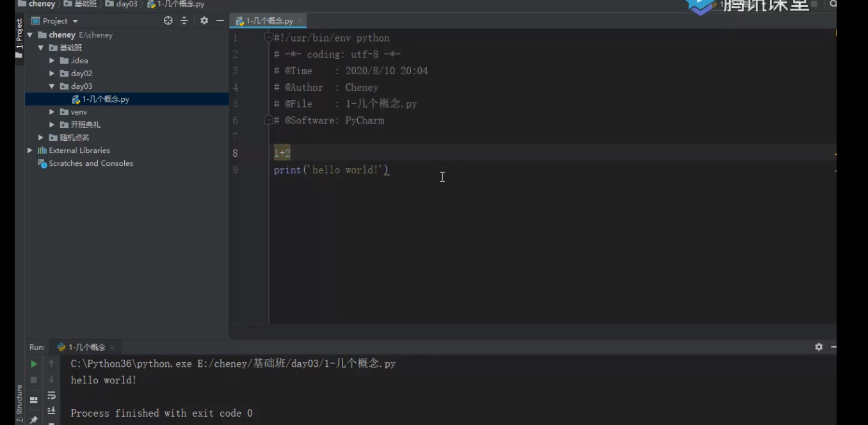Expand the venv folder

[52, 111]
